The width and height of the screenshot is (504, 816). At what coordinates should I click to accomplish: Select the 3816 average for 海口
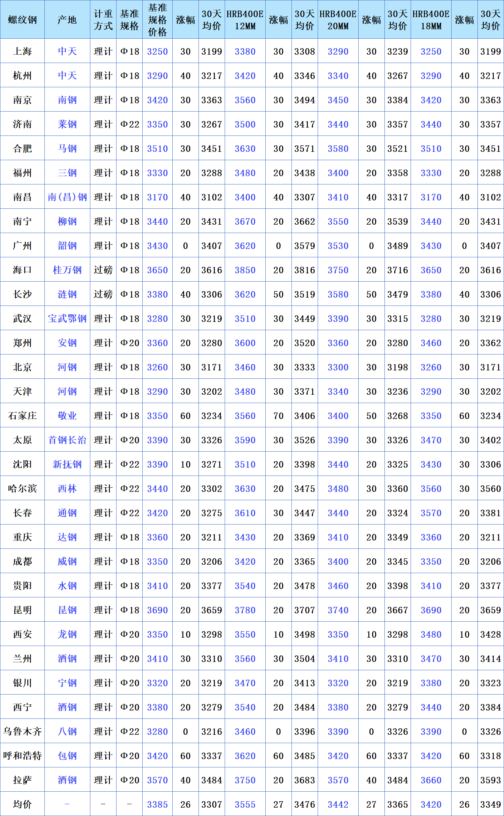click(305, 270)
